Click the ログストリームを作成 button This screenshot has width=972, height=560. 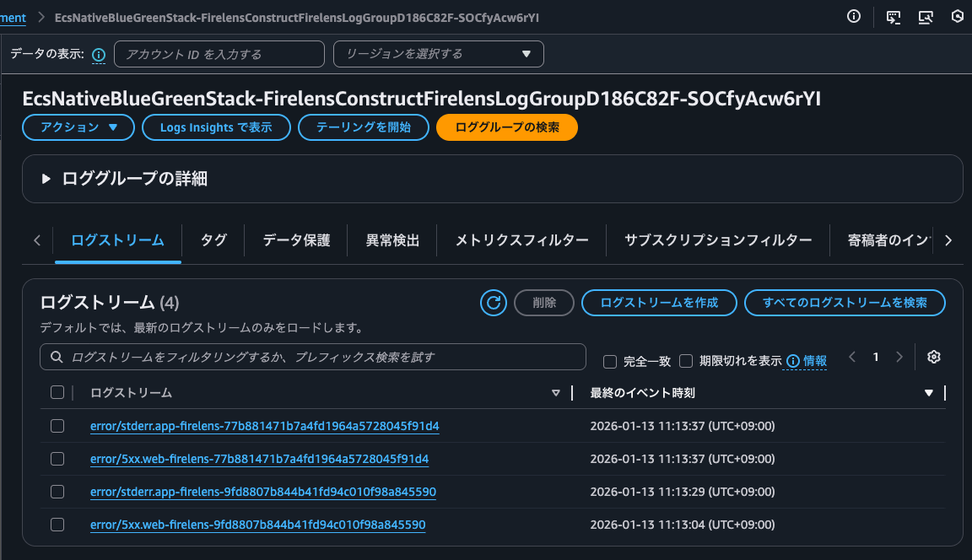659,303
